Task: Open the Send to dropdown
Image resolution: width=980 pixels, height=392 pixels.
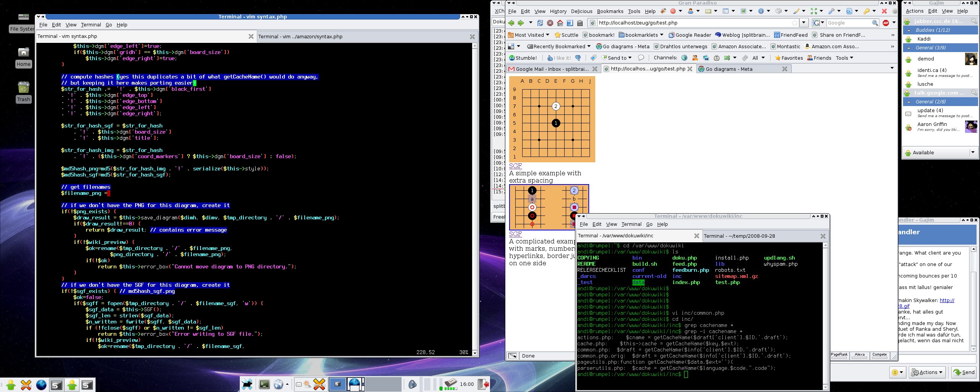Action: click(617, 58)
